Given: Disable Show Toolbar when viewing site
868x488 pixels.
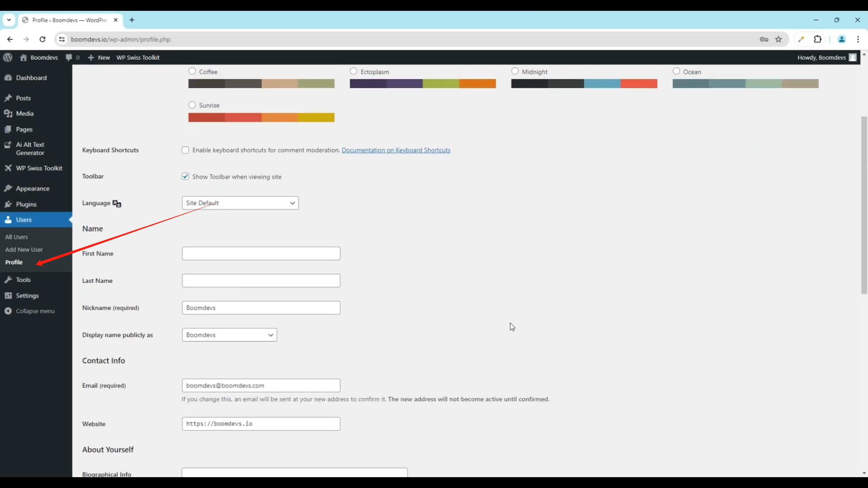Looking at the screenshot, I should (x=185, y=176).
